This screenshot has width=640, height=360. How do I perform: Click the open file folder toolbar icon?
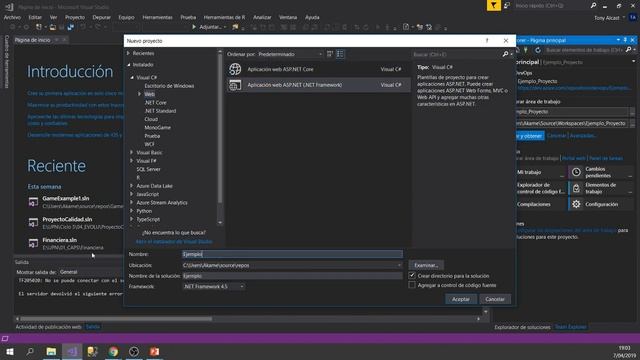[x=53, y=27]
